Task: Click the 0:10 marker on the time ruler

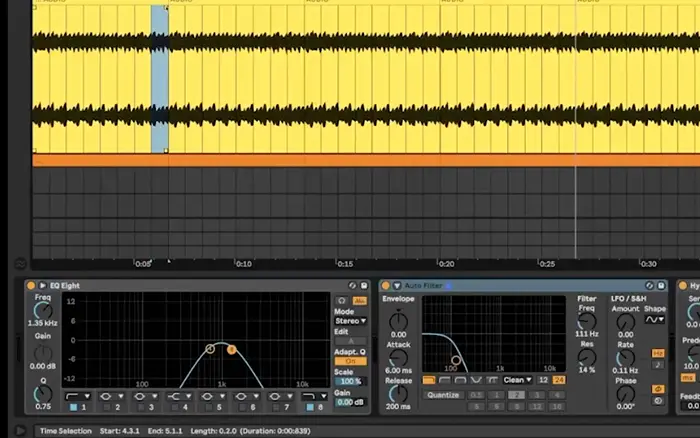Action: [x=243, y=264]
